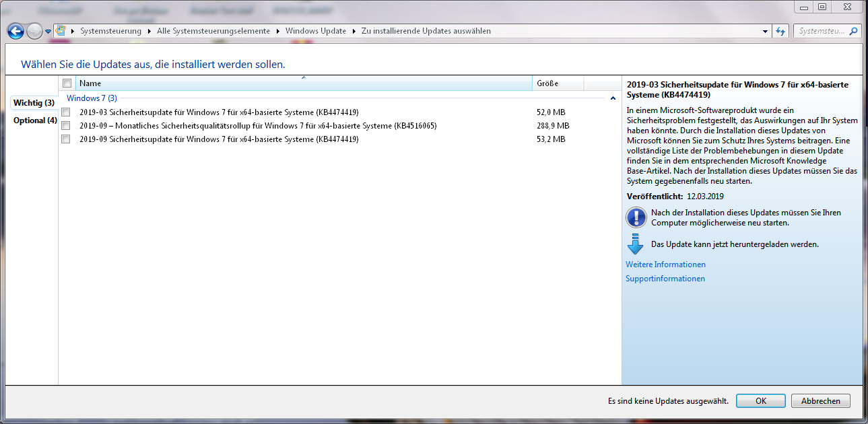Toggle the select-all checkbox in header
This screenshot has width=868, height=424.
(x=67, y=83)
